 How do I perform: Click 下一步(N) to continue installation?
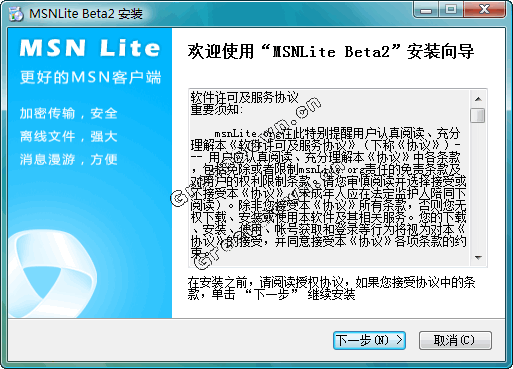[x=369, y=340]
